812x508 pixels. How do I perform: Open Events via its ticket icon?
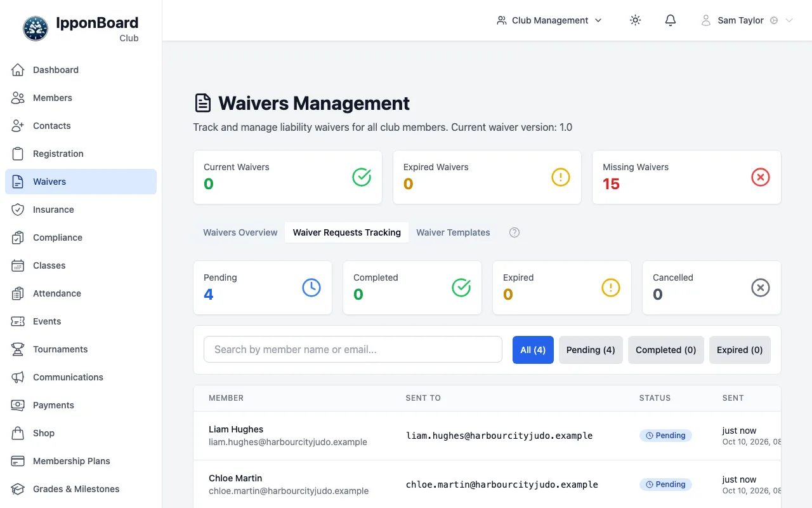point(18,321)
